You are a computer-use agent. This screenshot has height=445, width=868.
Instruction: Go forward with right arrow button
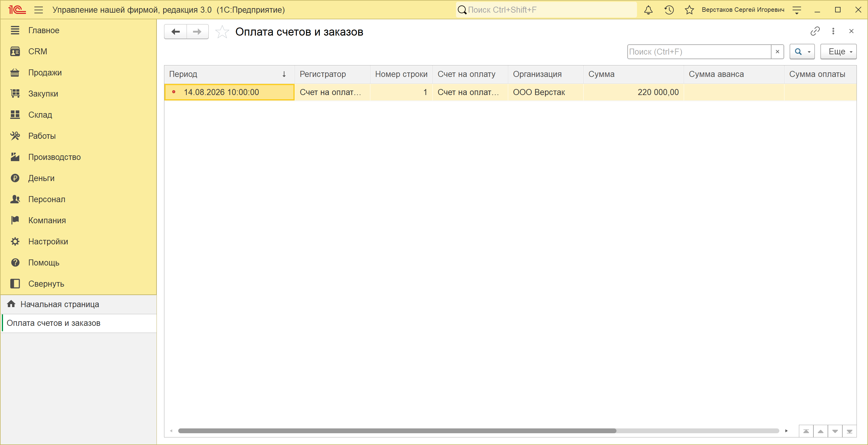point(198,32)
